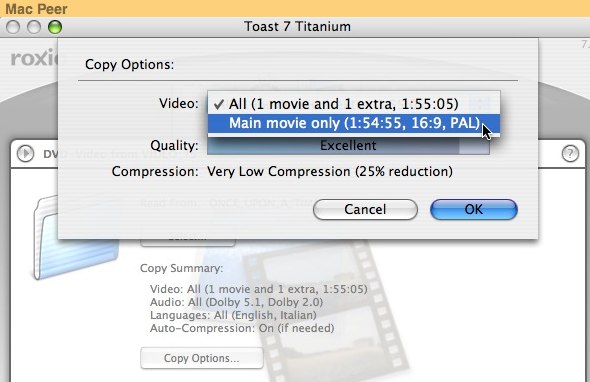Click the round arrow icon beside DVD heading
590x382 pixels.
coord(26,154)
